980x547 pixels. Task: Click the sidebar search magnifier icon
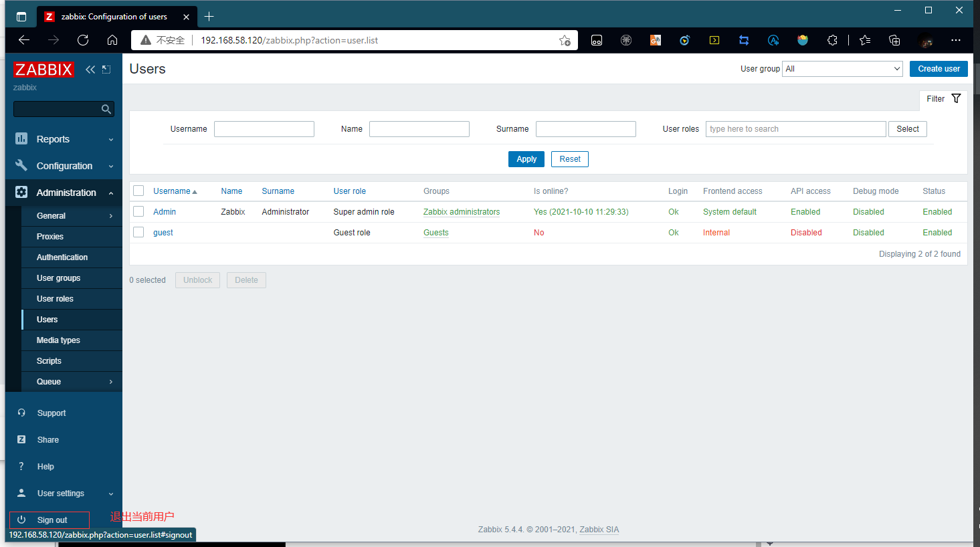coord(106,109)
